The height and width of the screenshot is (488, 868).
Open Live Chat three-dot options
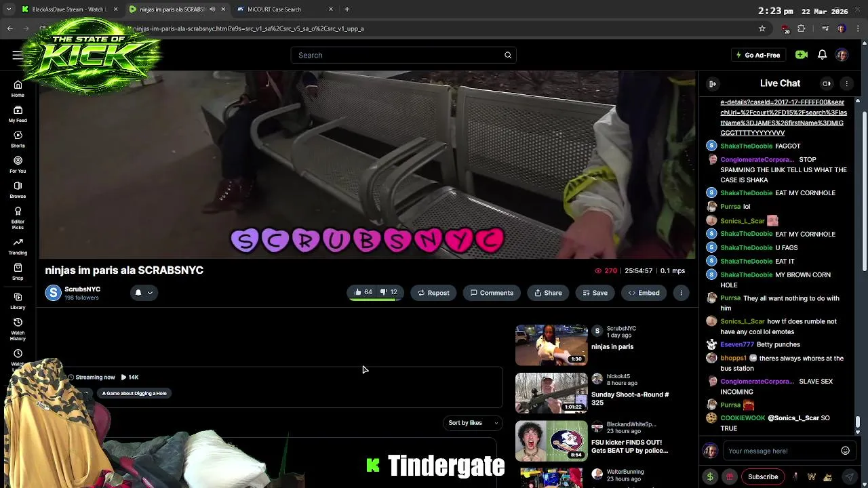[846, 83]
